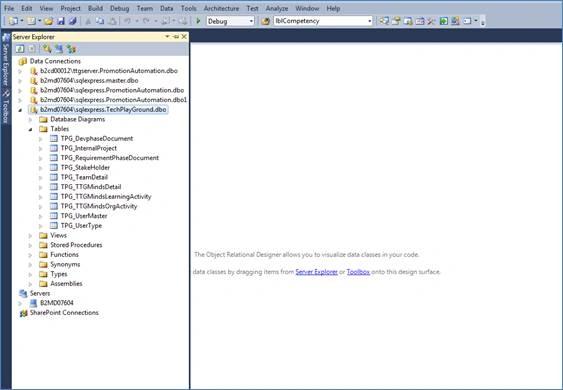
Task: Click the Start Page toolbar icon
Action: 443,21
